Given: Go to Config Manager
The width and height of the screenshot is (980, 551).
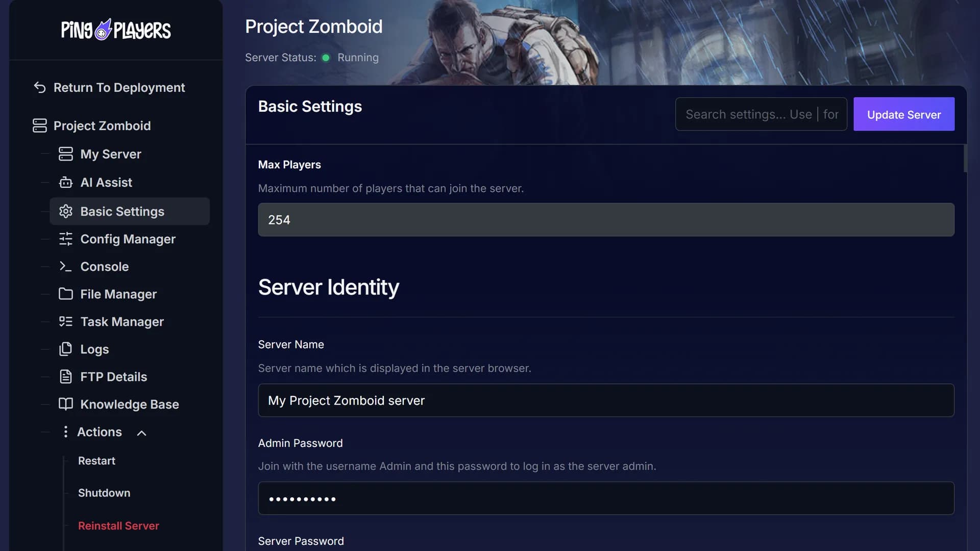Looking at the screenshot, I should tap(128, 239).
